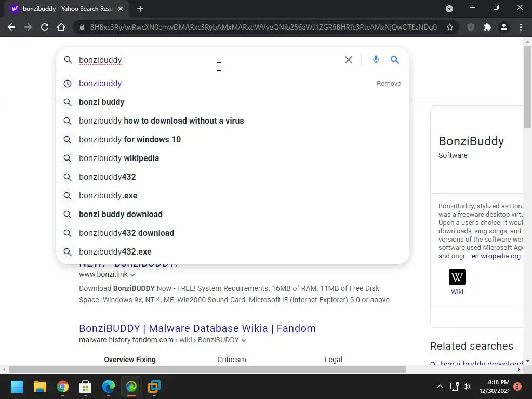The height and width of the screenshot is (399, 532).
Task: Open Microsoft Edge from the taskbar
Action: pos(109,387)
